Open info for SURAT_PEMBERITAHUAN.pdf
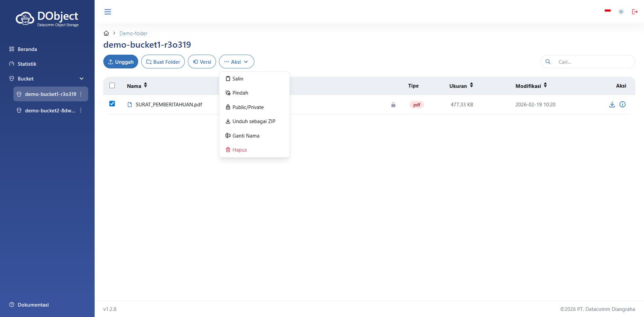Image resolution: width=644 pixels, height=317 pixels. [x=623, y=105]
